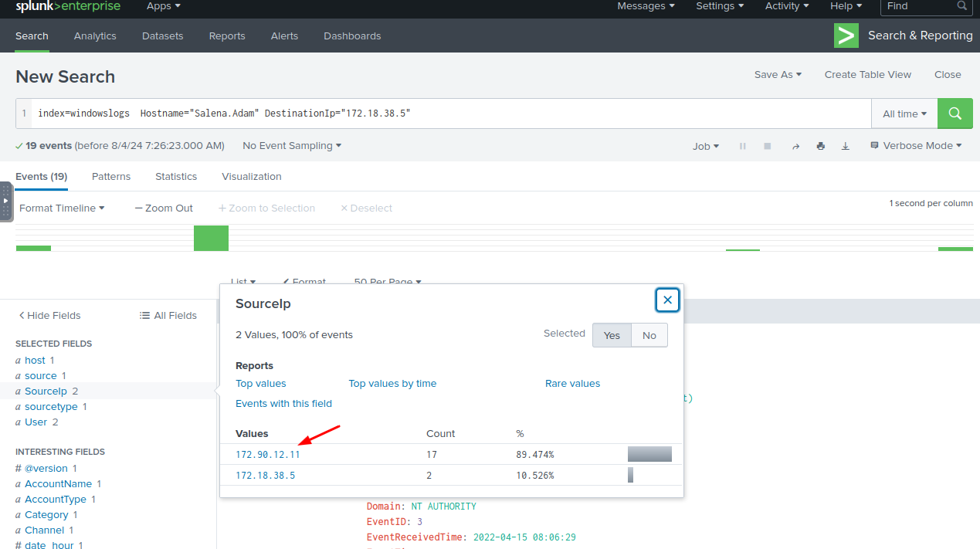Viewport: 980px width, 549px height.
Task: Pause the running search job
Action: click(x=742, y=146)
